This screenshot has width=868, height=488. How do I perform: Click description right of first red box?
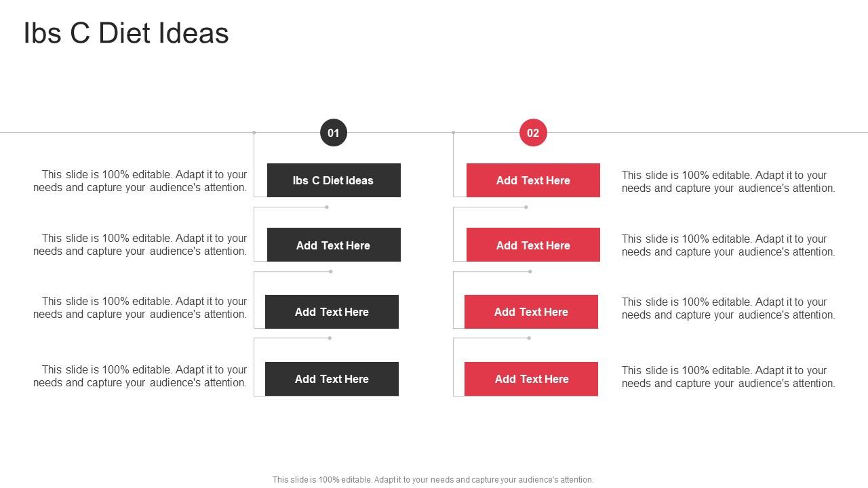click(x=728, y=182)
